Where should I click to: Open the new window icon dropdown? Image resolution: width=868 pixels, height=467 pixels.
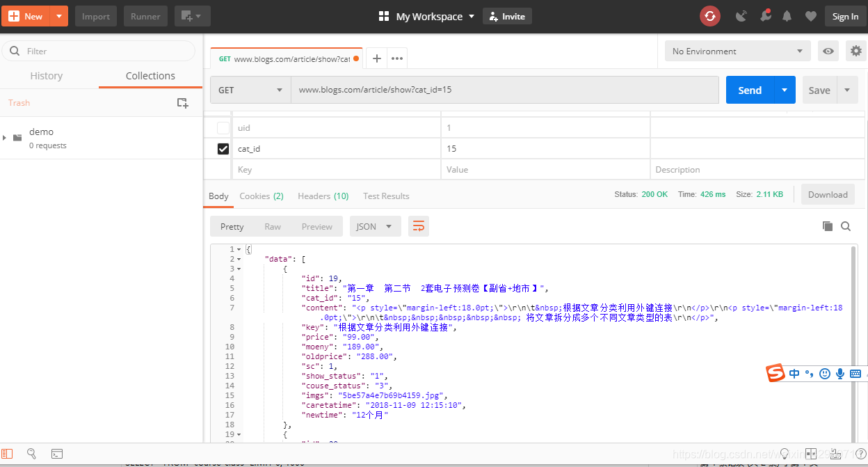click(x=193, y=16)
